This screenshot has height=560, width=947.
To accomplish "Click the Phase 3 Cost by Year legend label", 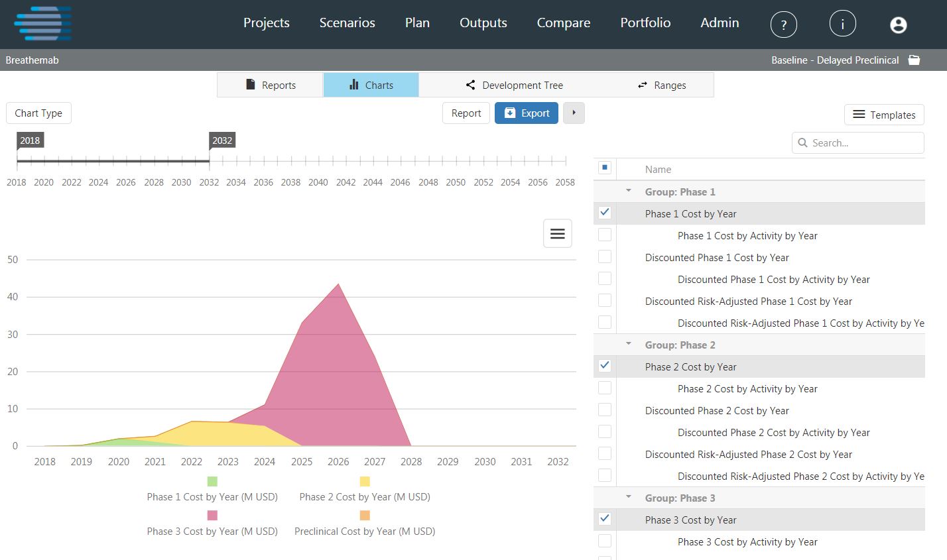I will (212, 531).
